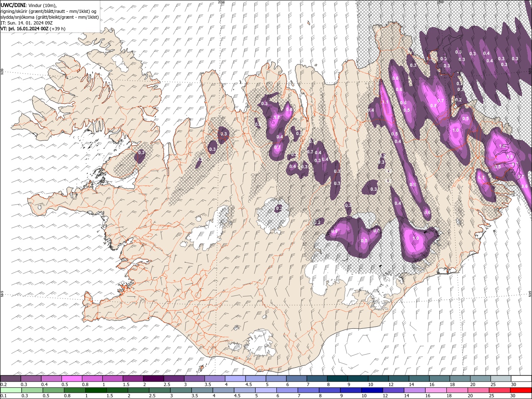
Task: Select the dark mauve 0.2–0.3 snow legend swatch
Action: [x=10, y=379]
